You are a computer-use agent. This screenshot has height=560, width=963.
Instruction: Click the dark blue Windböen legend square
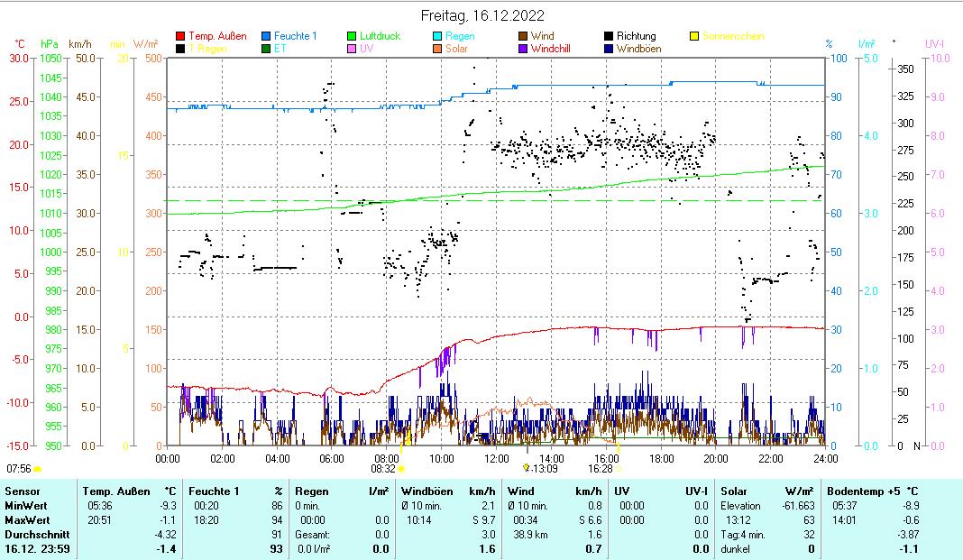click(x=609, y=49)
